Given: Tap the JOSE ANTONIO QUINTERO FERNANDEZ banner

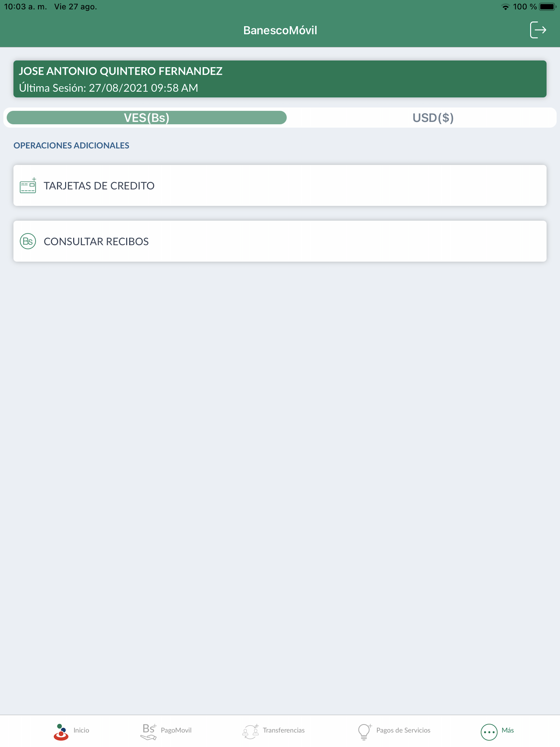Looking at the screenshot, I should click(280, 79).
